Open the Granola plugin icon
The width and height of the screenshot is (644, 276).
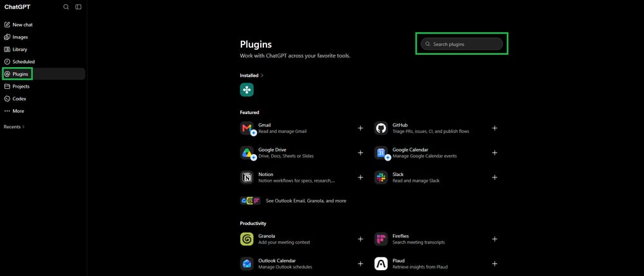[247, 239]
